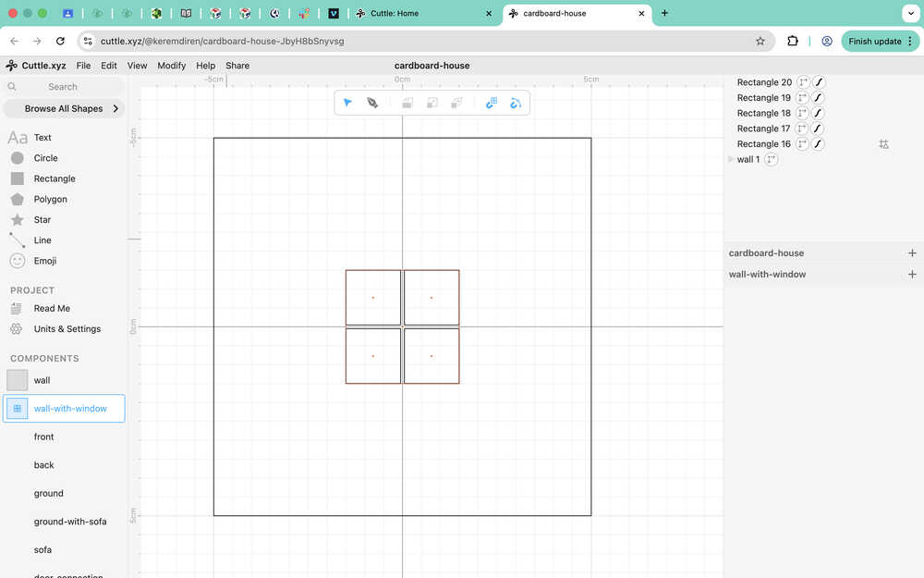The height and width of the screenshot is (578, 924).
Task: Toggle the snap to geometry magnet icon
Action: [x=516, y=103]
